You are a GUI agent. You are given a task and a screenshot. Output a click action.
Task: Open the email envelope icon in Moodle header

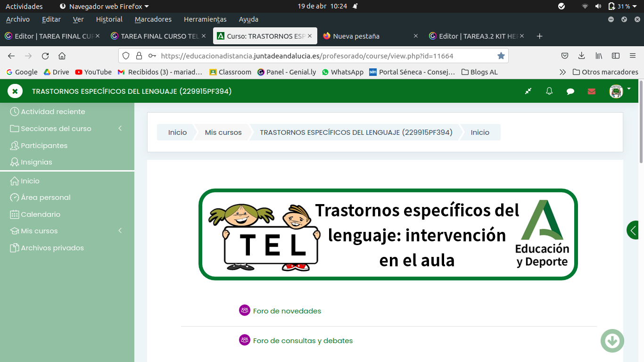(591, 90)
